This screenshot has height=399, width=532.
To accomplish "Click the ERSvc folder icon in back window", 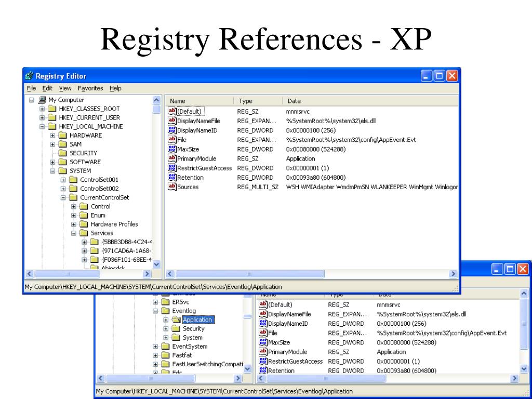I will [x=165, y=302].
